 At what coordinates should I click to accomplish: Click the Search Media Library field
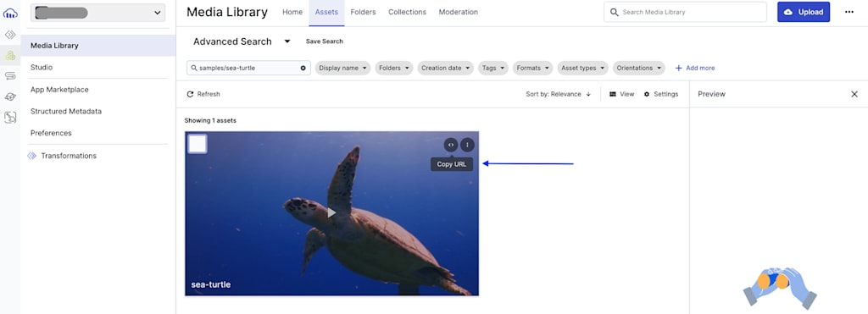pyautogui.click(x=685, y=12)
